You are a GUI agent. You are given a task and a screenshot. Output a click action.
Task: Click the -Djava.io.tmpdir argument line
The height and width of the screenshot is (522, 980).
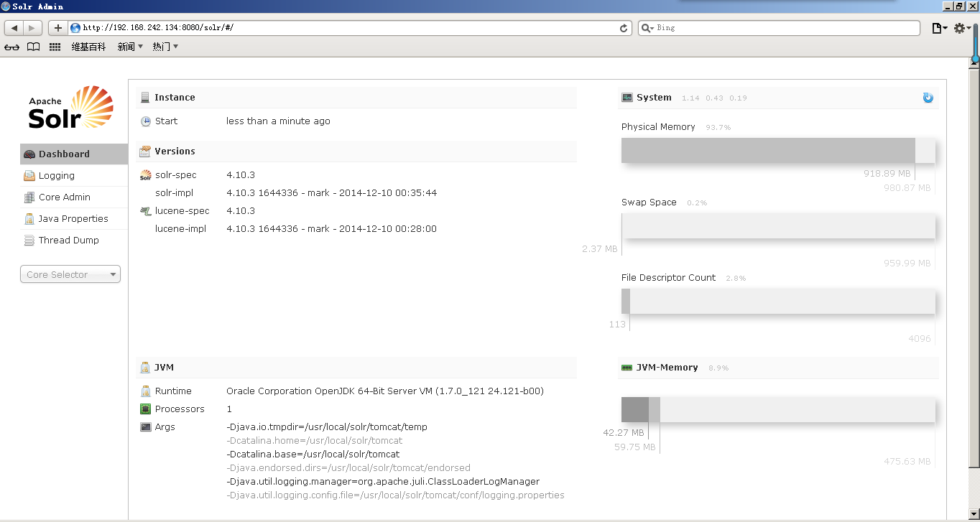327,427
